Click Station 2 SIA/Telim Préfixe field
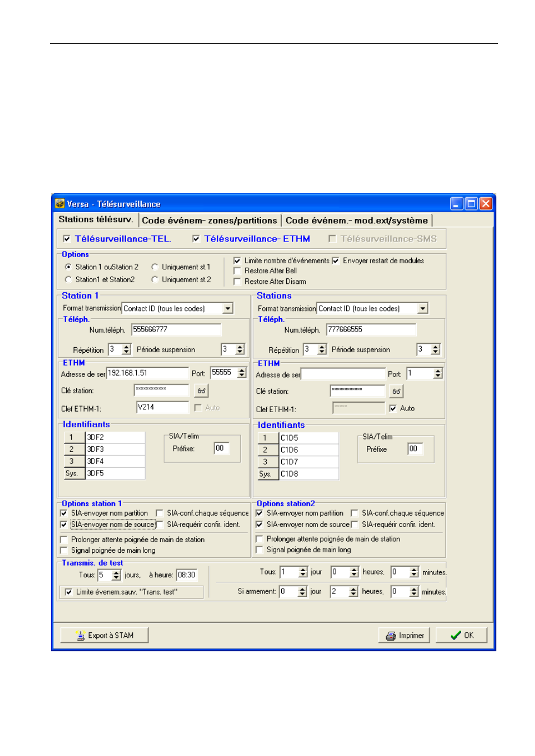 (416, 449)
